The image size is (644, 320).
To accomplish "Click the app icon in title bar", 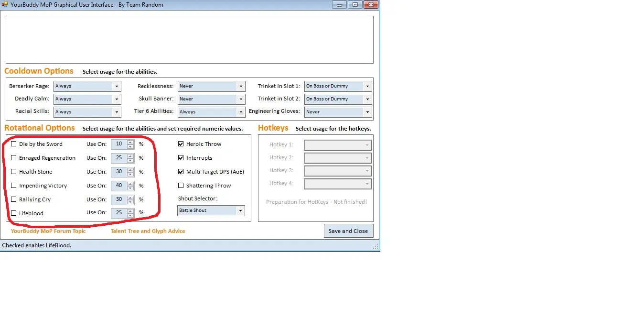I will pyautogui.click(x=5, y=5).
